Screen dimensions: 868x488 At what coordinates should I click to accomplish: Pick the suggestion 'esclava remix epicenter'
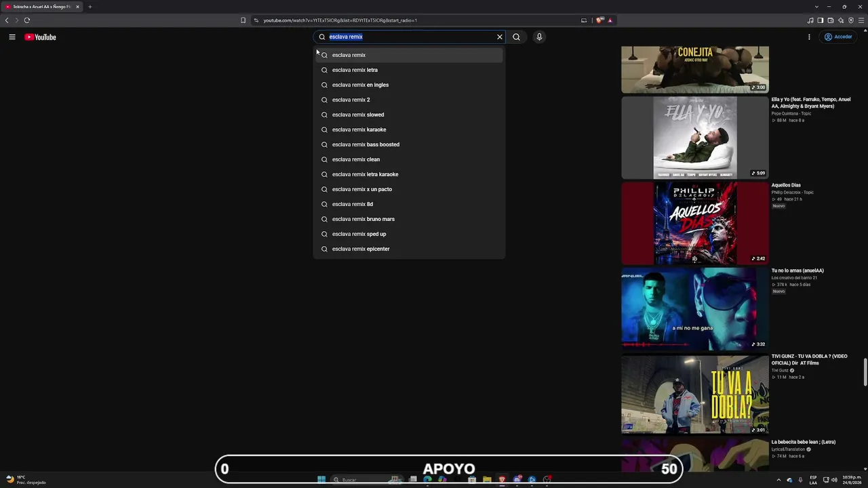click(x=409, y=249)
